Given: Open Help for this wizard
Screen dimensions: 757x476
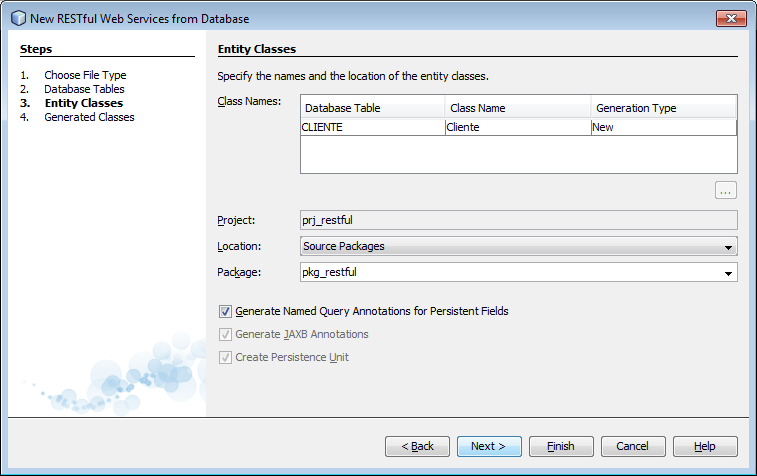Looking at the screenshot, I should tap(705, 446).
